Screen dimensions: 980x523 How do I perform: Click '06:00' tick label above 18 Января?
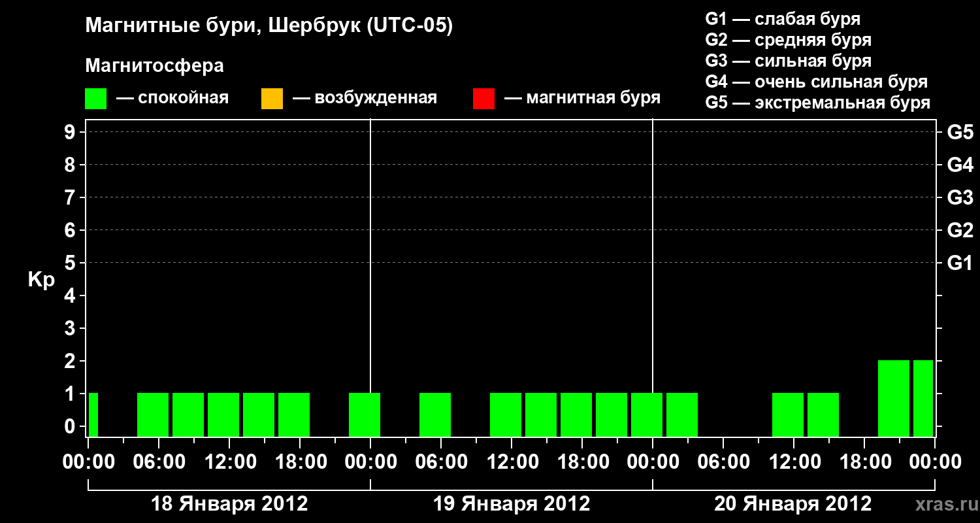[159, 462]
